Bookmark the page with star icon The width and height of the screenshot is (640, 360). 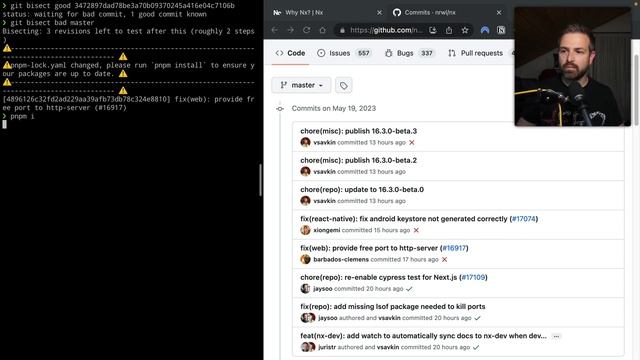(465, 30)
